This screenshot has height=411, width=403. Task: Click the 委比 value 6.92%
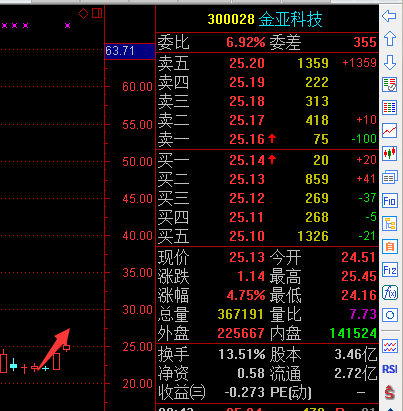(246, 42)
